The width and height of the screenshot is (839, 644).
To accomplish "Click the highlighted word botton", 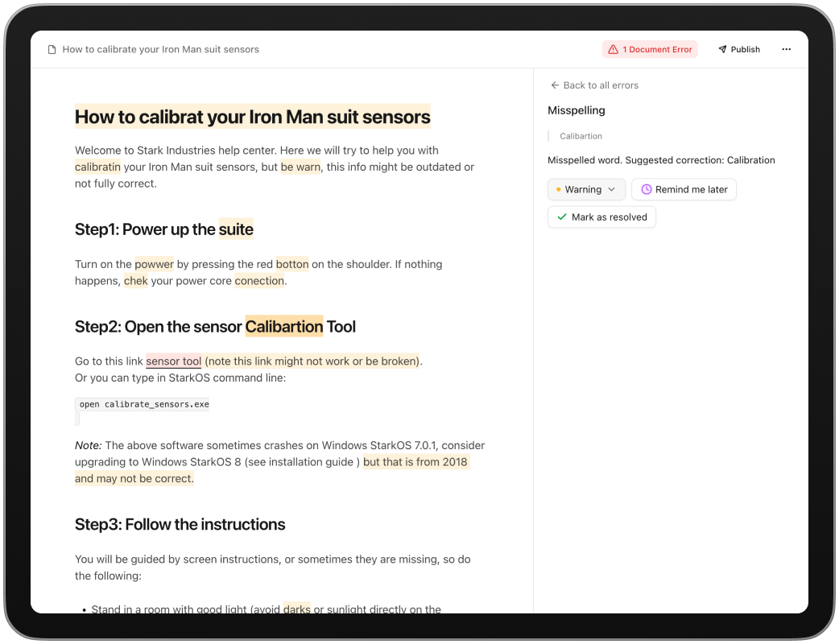I will (x=292, y=264).
